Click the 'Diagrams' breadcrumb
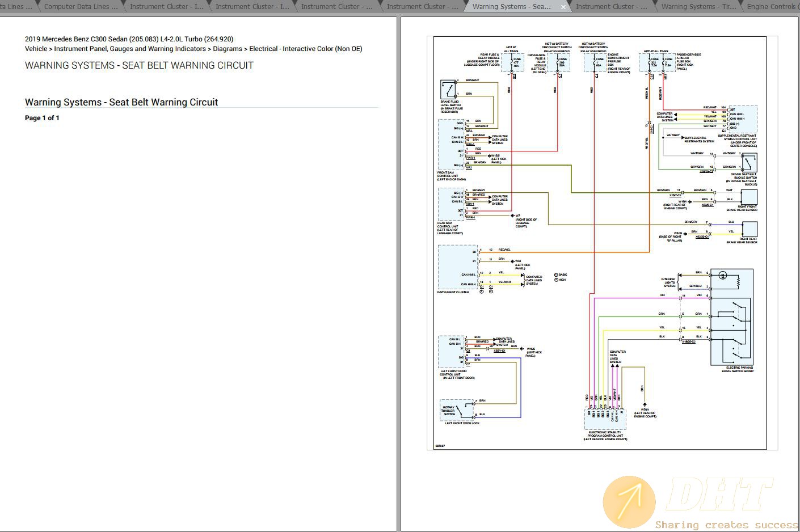The image size is (800, 532). pyautogui.click(x=228, y=49)
